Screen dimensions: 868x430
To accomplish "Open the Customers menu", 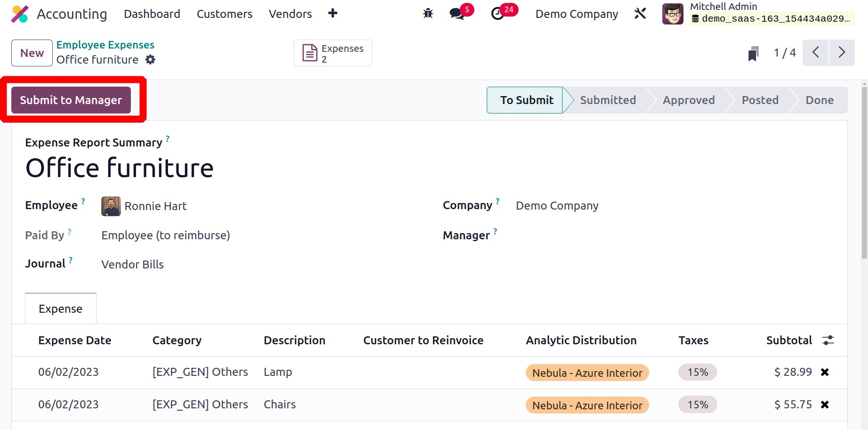I will tap(225, 14).
